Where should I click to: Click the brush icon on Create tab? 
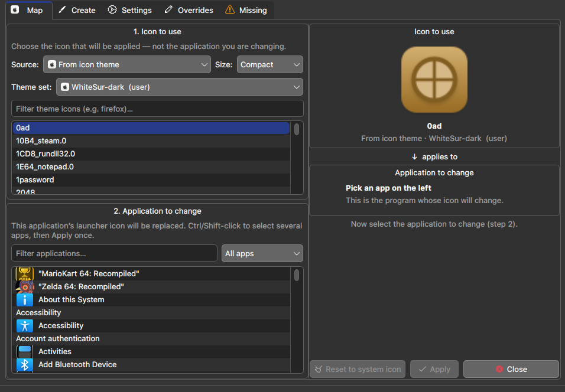pos(62,9)
